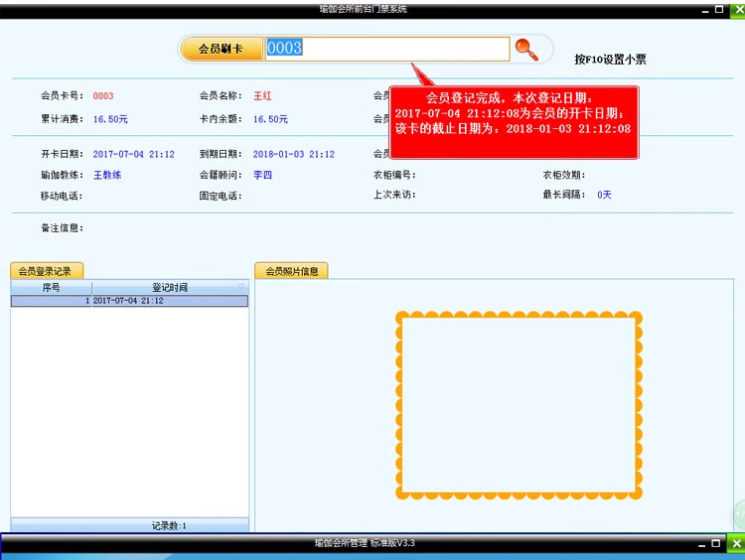Image resolution: width=745 pixels, height=560 pixels.
Task: Open the 会员照片信息 tab
Action: click(x=291, y=271)
